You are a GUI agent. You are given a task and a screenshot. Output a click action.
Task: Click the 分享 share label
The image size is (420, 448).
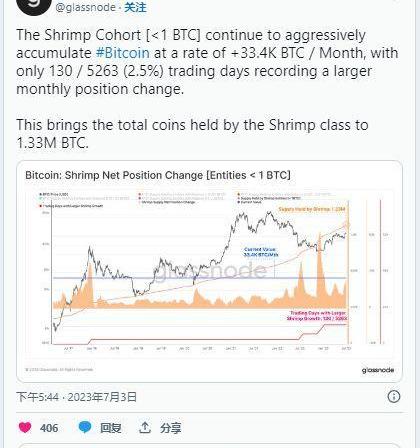170,428
